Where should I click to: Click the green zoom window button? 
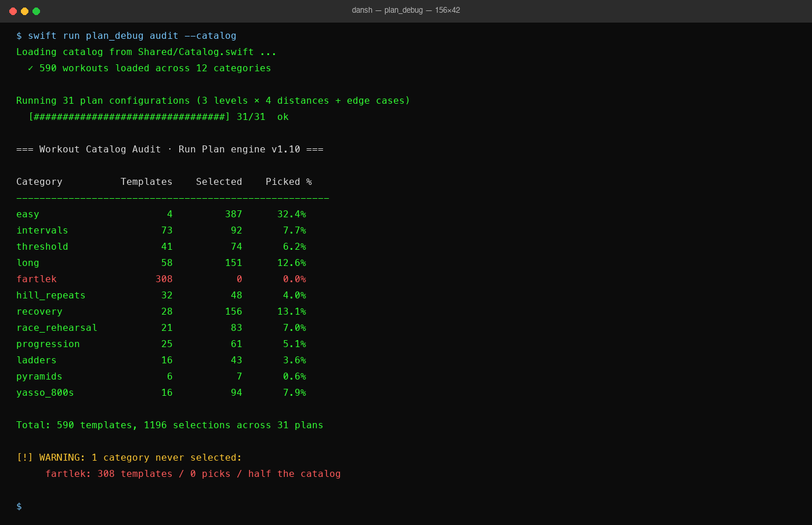pos(36,11)
